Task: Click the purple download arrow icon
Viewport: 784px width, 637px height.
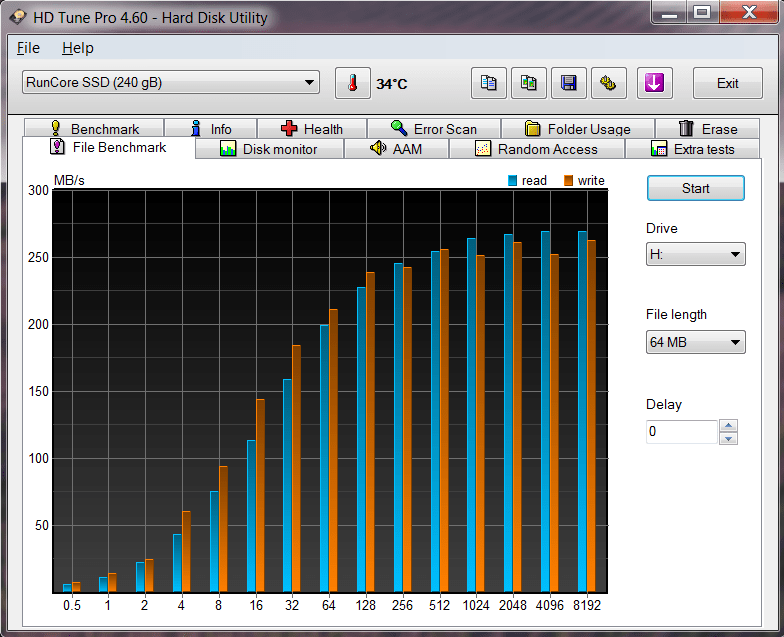Action: coord(654,83)
